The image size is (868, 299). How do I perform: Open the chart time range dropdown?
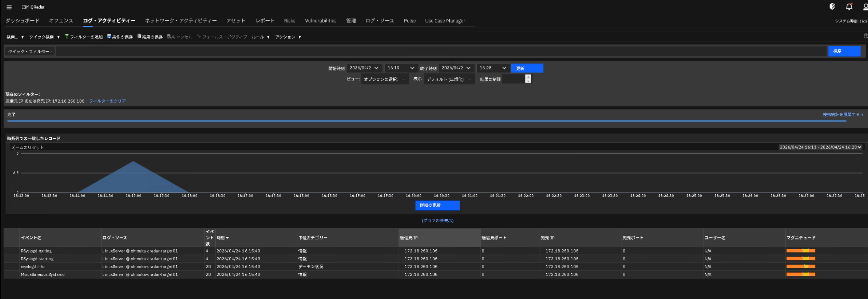point(820,147)
